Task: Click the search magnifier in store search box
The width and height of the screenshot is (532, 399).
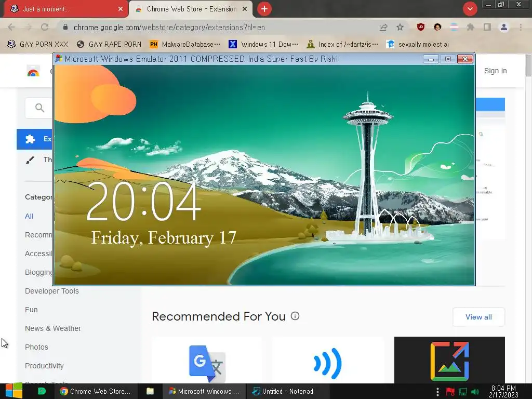Action: (39, 108)
